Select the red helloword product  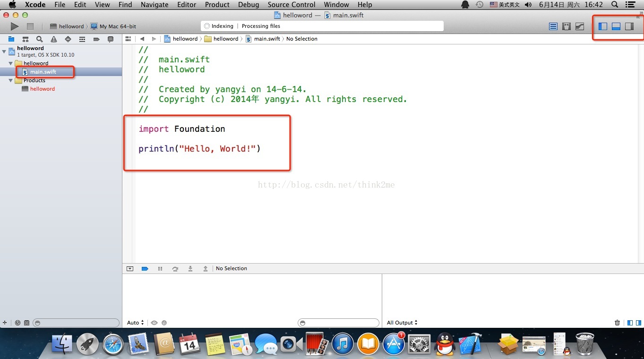pos(43,89)
